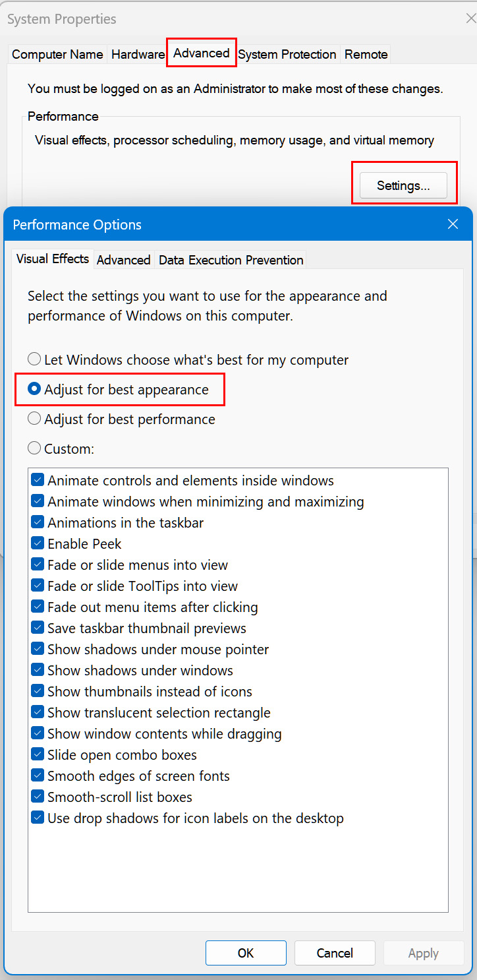Close the System Properties window

tap(470, 18)
